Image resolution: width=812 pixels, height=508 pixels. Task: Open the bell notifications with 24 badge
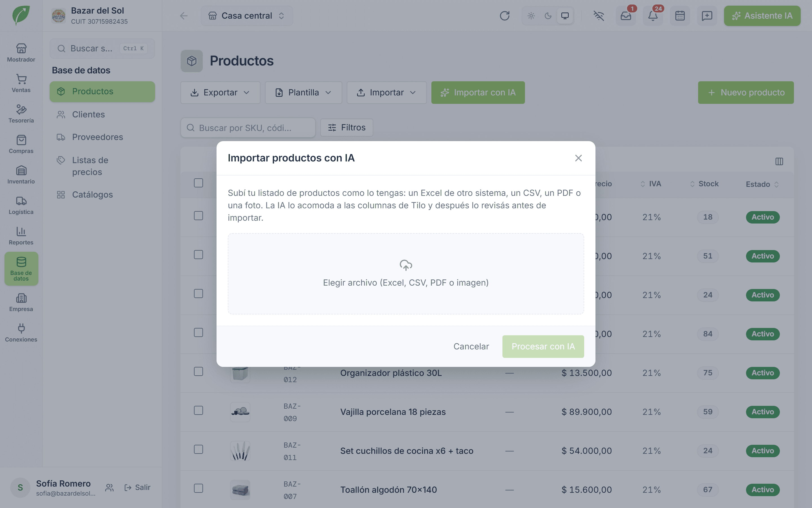[653, 16]
